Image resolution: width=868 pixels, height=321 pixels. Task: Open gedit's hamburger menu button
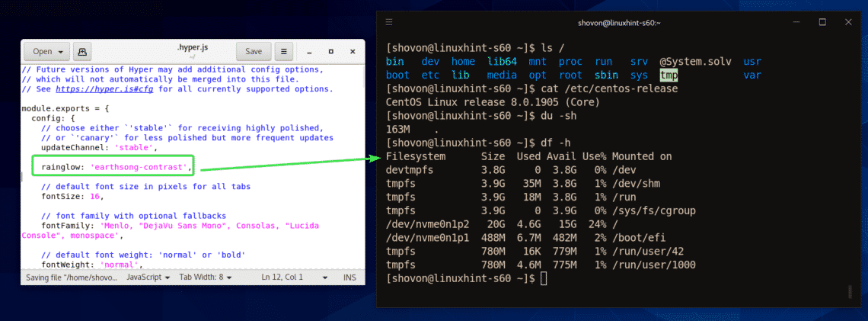(x=283, y=52)
